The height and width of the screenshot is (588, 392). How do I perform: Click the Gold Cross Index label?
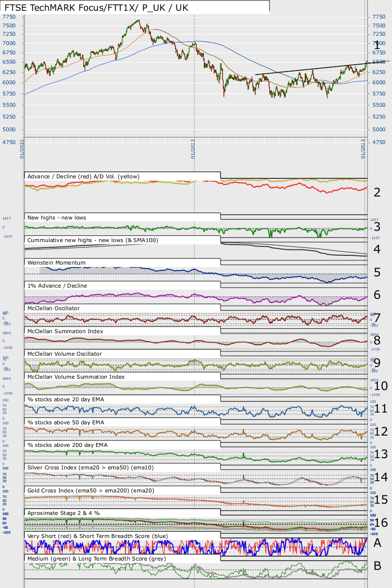click(x=92, y=490)
